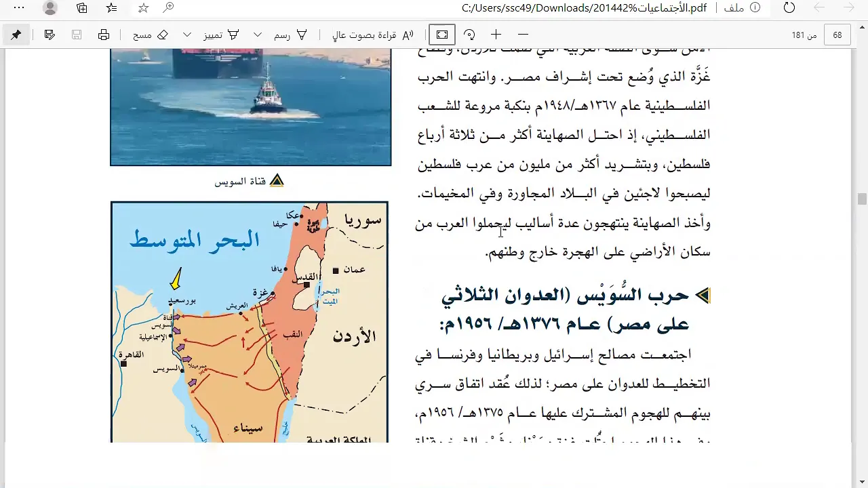Click the magnifier zoom icon in address bar

pyautogui.click(x=169, y=7)
